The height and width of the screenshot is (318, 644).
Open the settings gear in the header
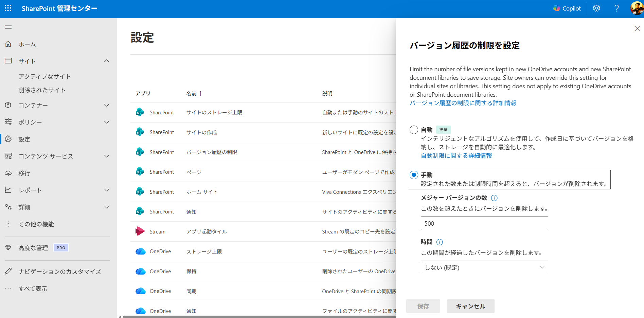[596, 8]
